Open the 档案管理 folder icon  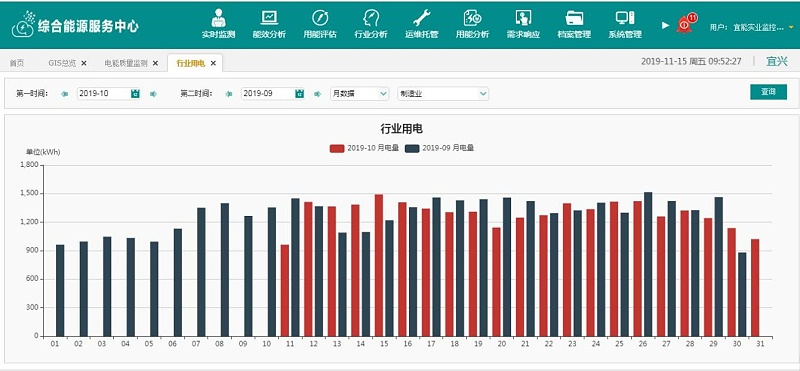click(574, 18)
